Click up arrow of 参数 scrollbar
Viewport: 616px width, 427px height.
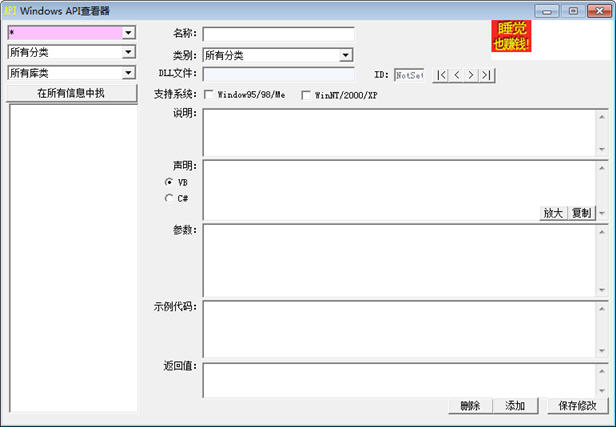point(602,232)
